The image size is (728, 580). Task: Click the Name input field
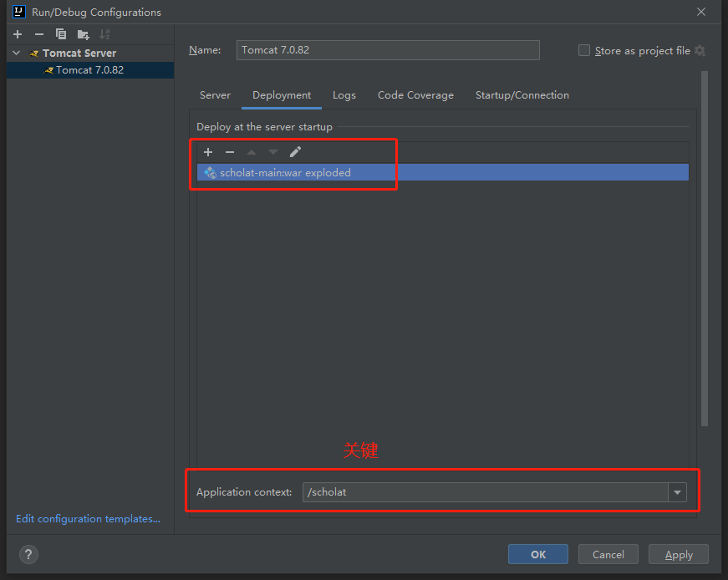[388, 50]
